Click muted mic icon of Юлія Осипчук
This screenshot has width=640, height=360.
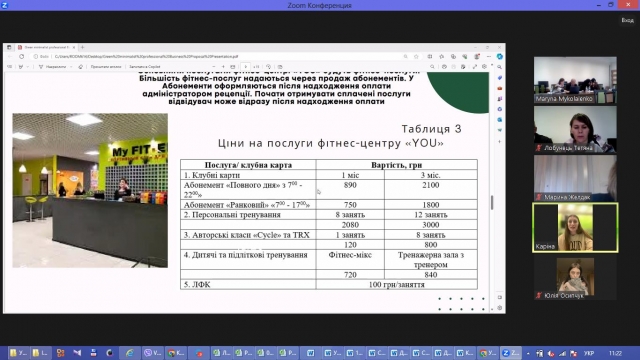tap(538, 296)
